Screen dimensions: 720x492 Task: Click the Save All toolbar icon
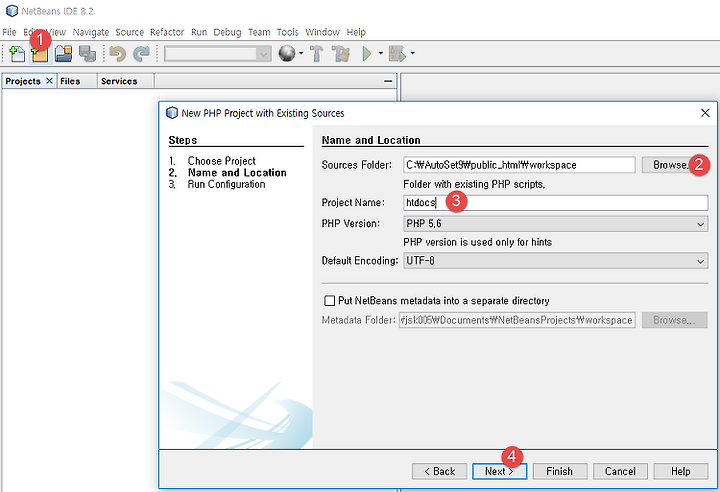87,54
